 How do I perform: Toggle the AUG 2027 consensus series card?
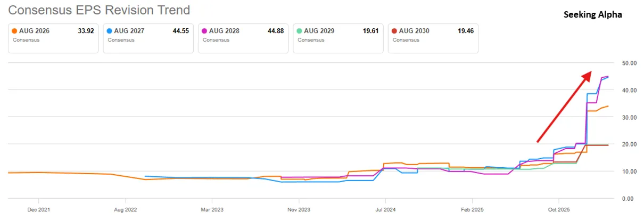[148, 37]
